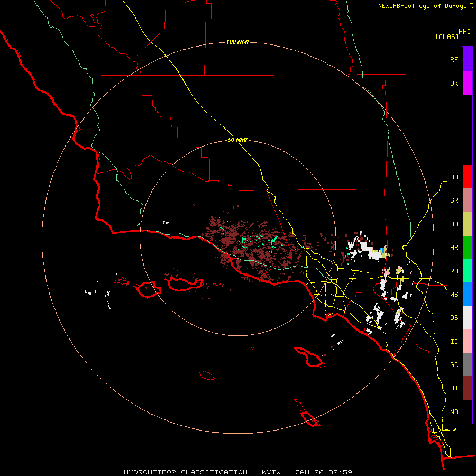The height and width of the screenshot is (476, 476).
Task: Click the ND black legend swatch
Action: pos(467,411)
